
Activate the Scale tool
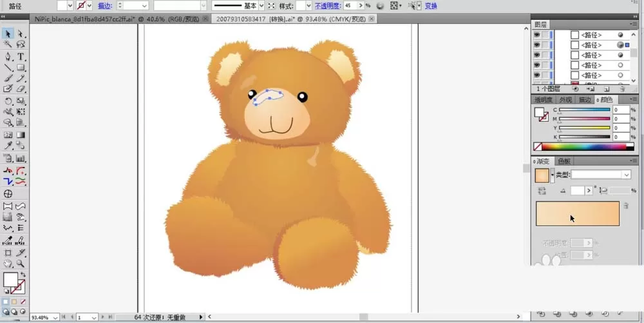coord(21,101)
